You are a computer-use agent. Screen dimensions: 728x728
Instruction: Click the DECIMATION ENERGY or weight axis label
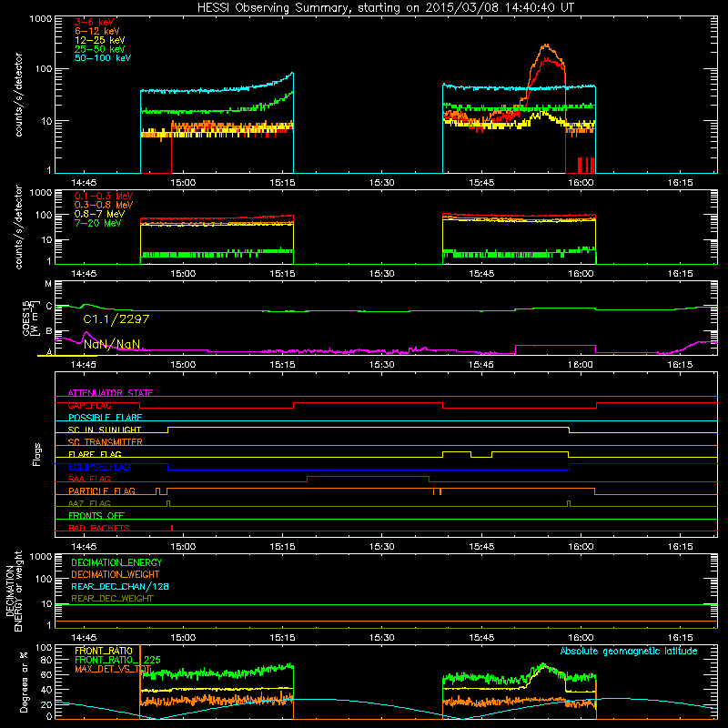coord(14,591)
